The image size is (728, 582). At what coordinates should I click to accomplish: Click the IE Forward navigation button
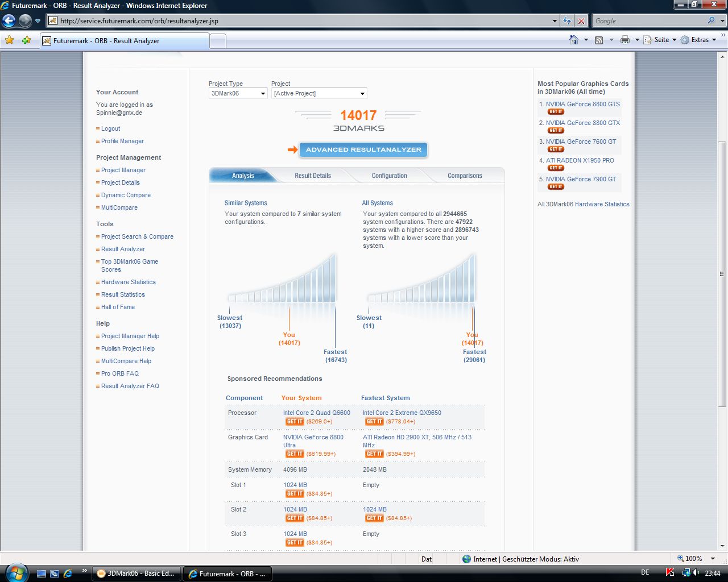tap(25, 21)
